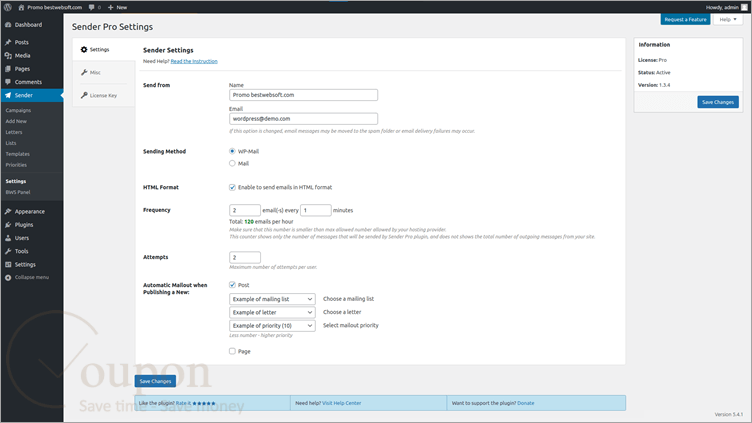The width and height of the screenshot is (752, 423).
Task: Click the Pages icon in sidebar
Action: click(x=8, y=69)
